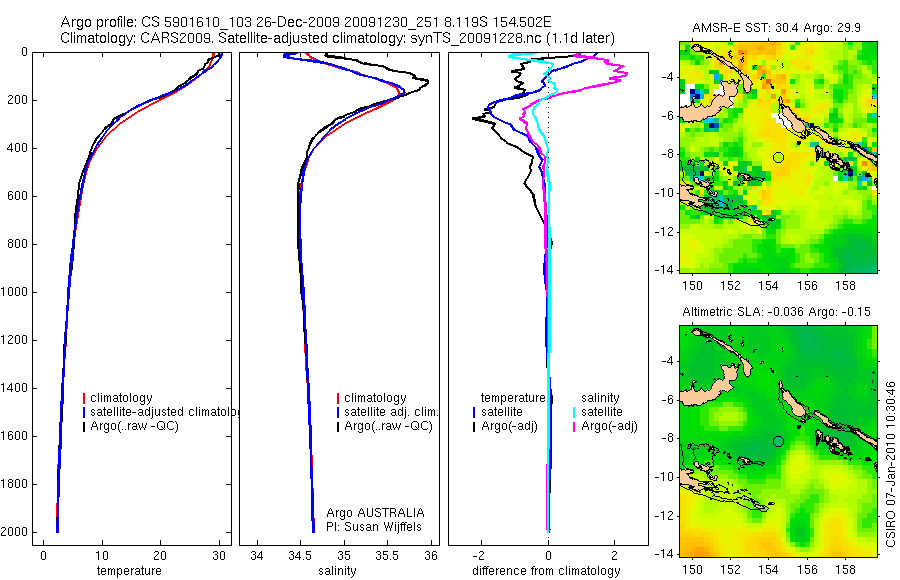Click the 200 depth tick label
Screen dimensions: 900x580
[x=19, y=100]
